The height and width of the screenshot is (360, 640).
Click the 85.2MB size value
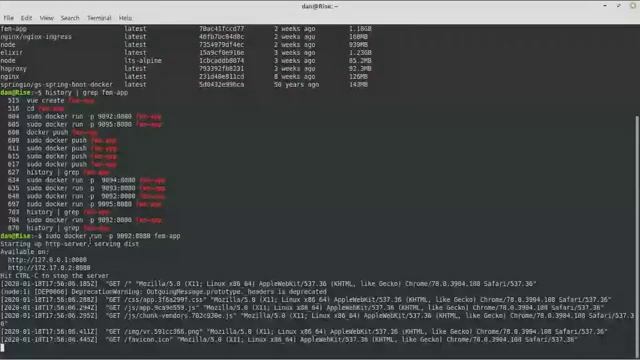[x=360, y=60]
